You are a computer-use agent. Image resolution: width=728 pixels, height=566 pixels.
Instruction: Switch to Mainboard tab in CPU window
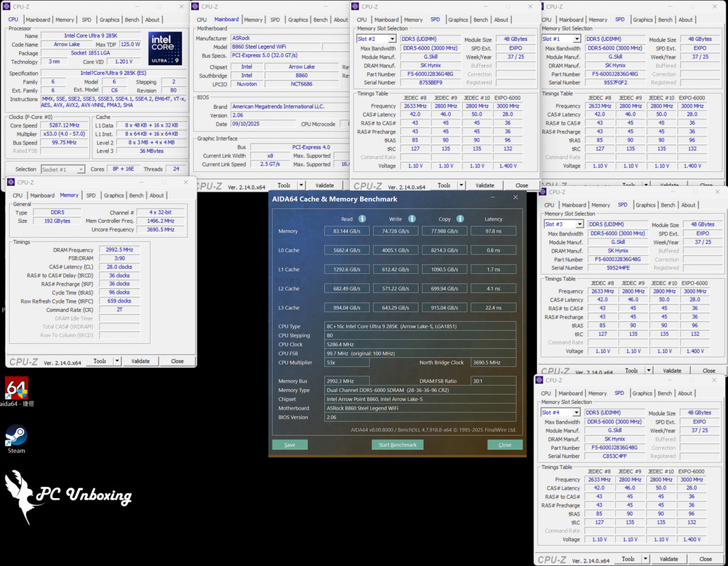pos(37,20)
